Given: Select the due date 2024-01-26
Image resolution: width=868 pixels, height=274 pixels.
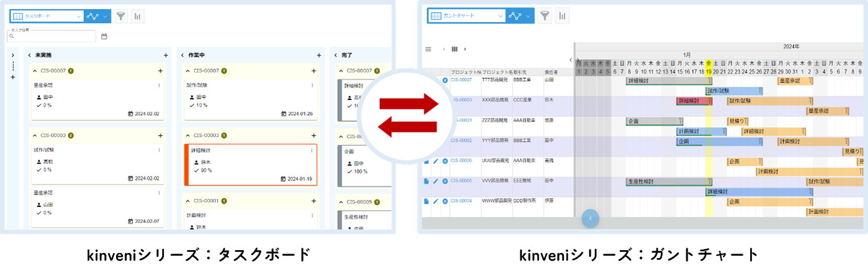Looking at the screenshot, I should [297, 113].
